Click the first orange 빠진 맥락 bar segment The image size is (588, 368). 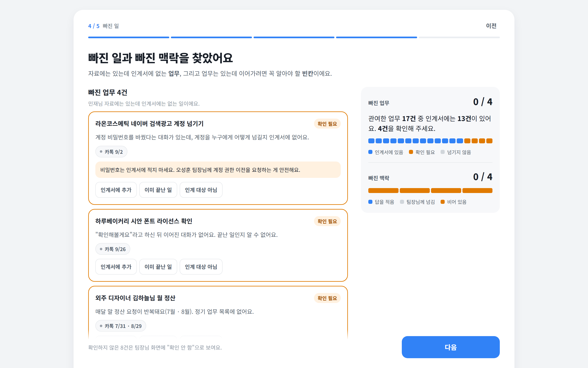(x=383, y=191)
